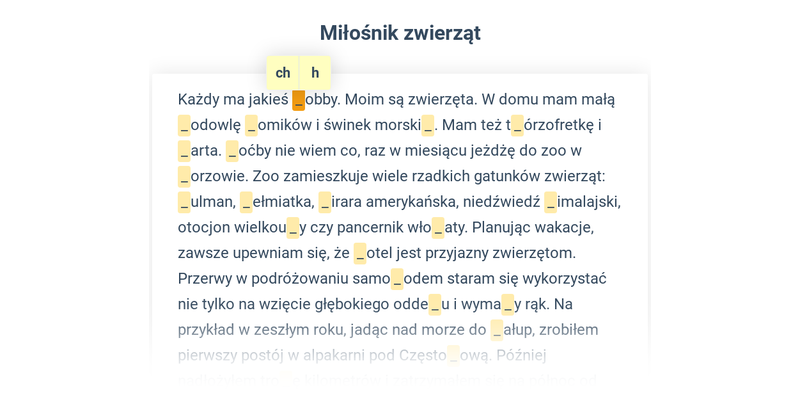The height and width of the screenshot is (400, 800).
Task: Select the blank inside "wielkou_y"
Action: click(293, 228)
